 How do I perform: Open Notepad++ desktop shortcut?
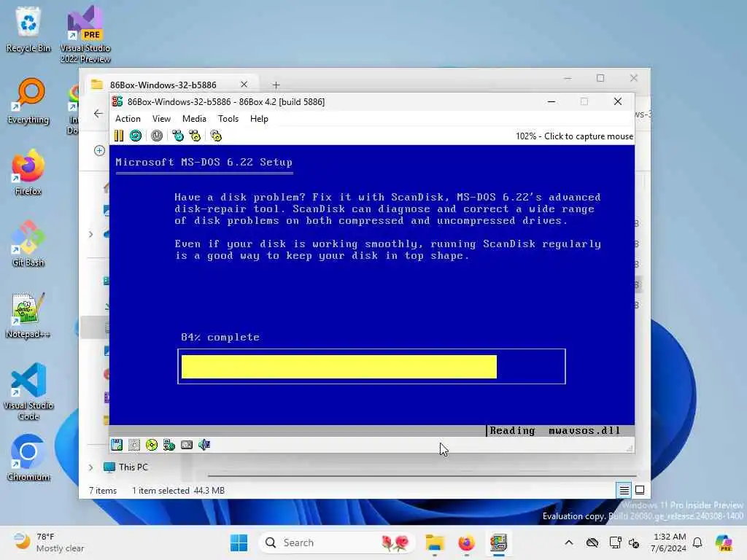tap(28, 315)
